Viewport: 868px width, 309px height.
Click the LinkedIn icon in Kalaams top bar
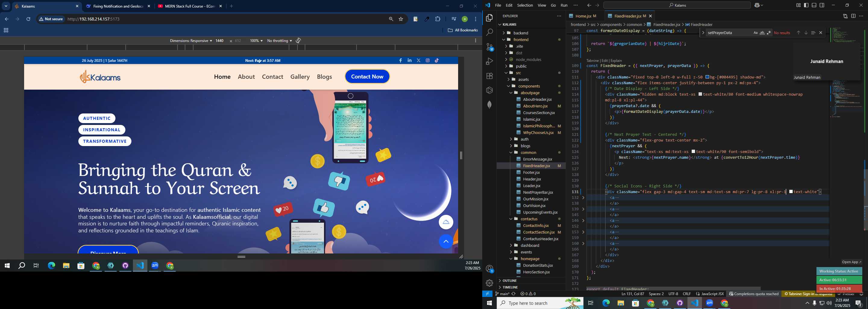point(409,60)
